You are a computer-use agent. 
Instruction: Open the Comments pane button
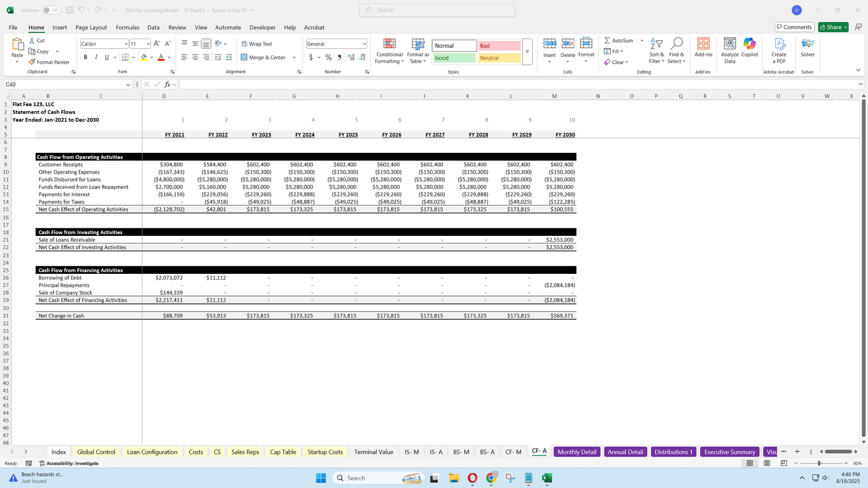tap(794, 27)
